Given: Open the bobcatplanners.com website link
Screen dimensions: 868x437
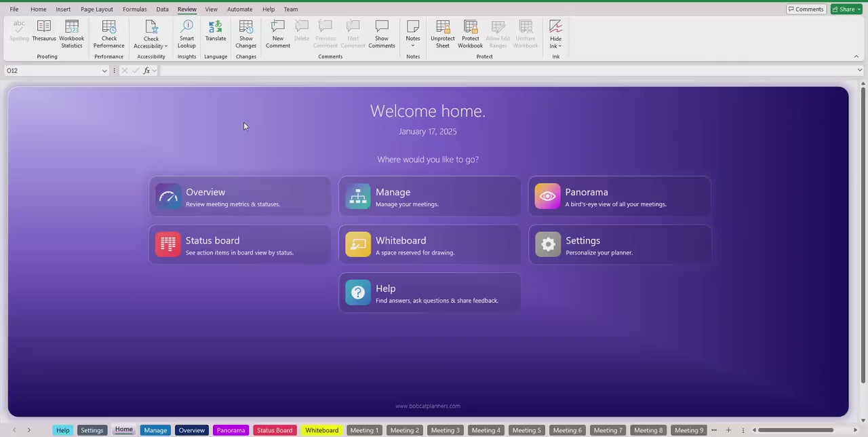Looking at the screenshot, I should [427, 406].
